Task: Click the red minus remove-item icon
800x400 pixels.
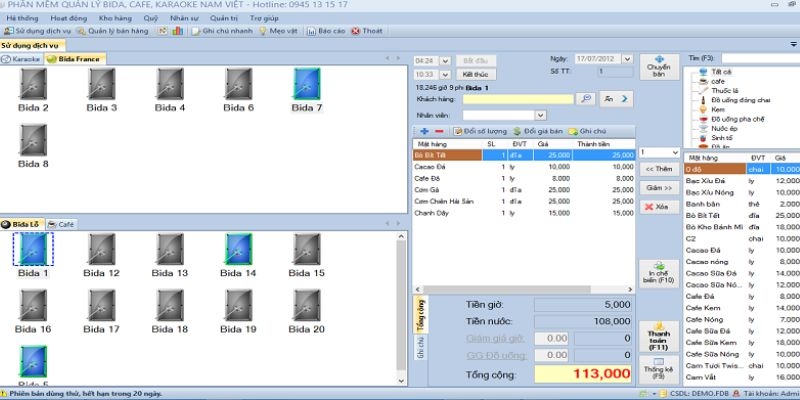Action: [439, 131]
